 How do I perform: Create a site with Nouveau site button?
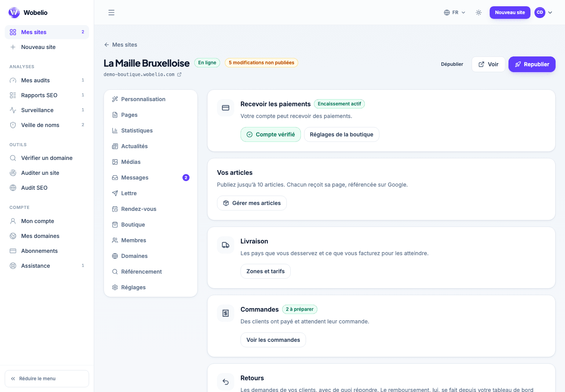coord(510,13)
